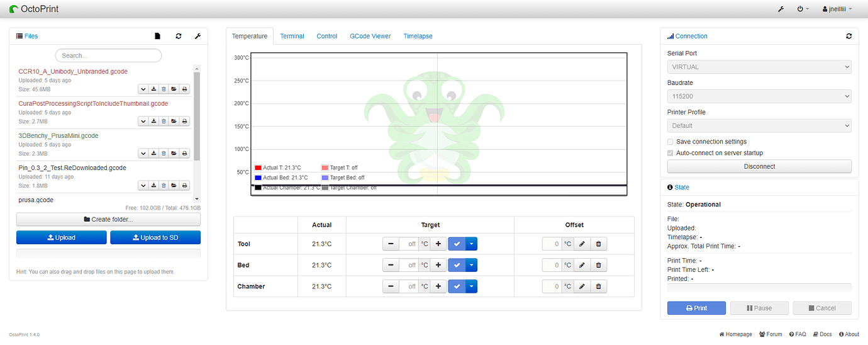Click the file Search field
This screenshot has height=345, width=868.
click(x=108, y=55)
